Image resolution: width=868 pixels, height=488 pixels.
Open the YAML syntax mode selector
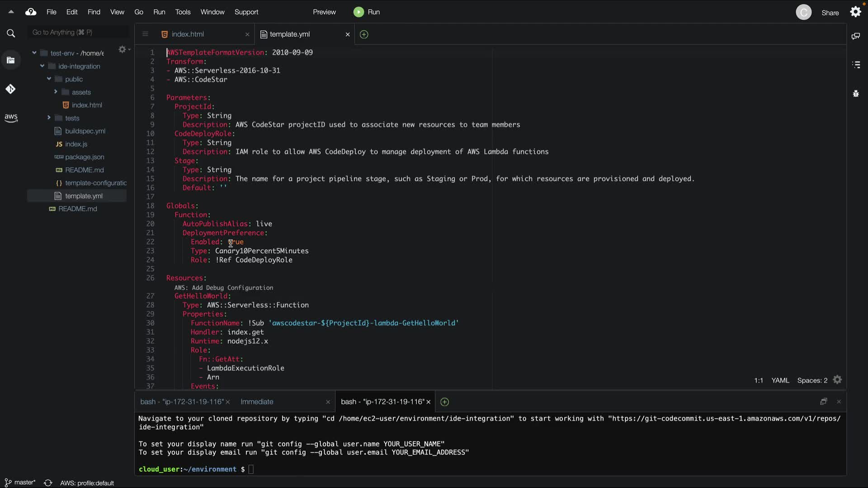(x=780, y=380)
